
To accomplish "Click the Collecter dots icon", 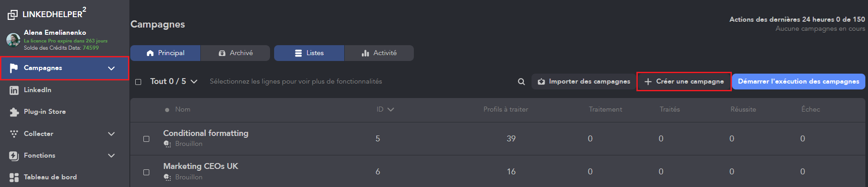I will (14, 134).
